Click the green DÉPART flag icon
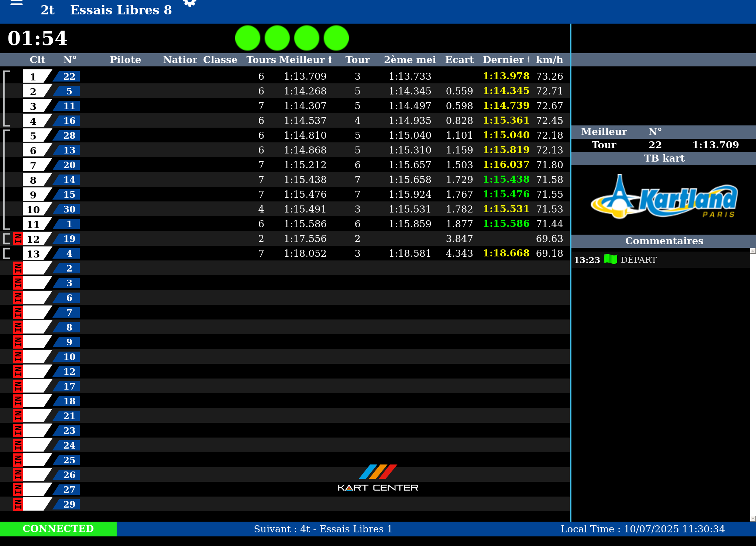Image resolution: width=756 pixels, height=546 pixels. [x=610, y=259]
